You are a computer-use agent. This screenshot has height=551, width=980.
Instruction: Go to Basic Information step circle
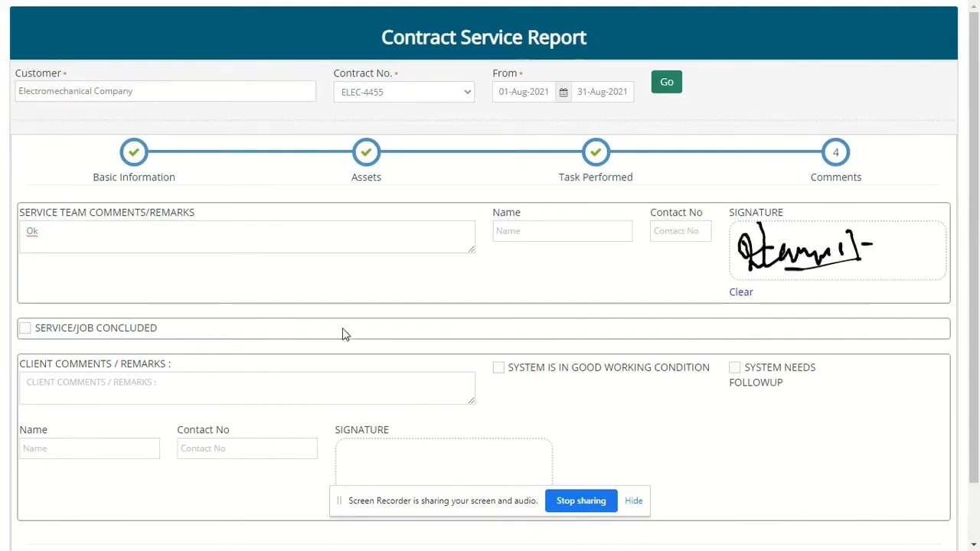(x=134, y=152)
